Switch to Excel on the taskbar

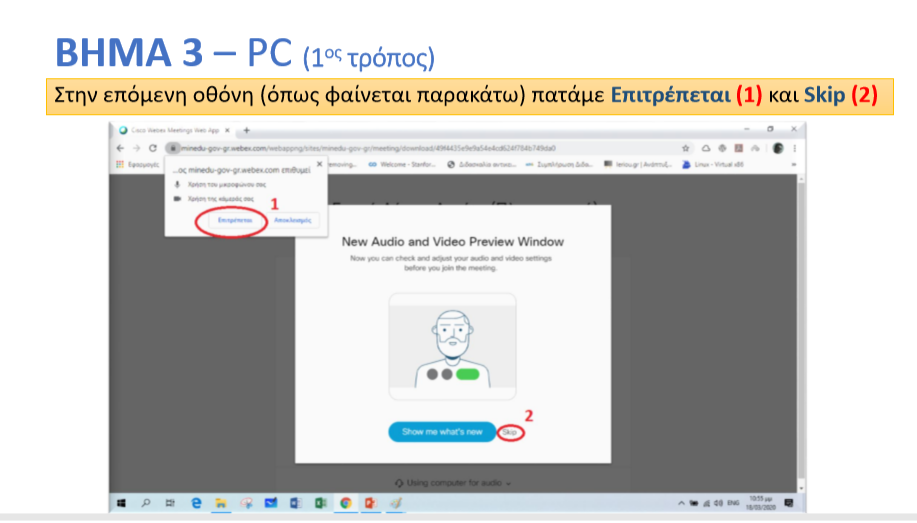(x=320, y=503)
